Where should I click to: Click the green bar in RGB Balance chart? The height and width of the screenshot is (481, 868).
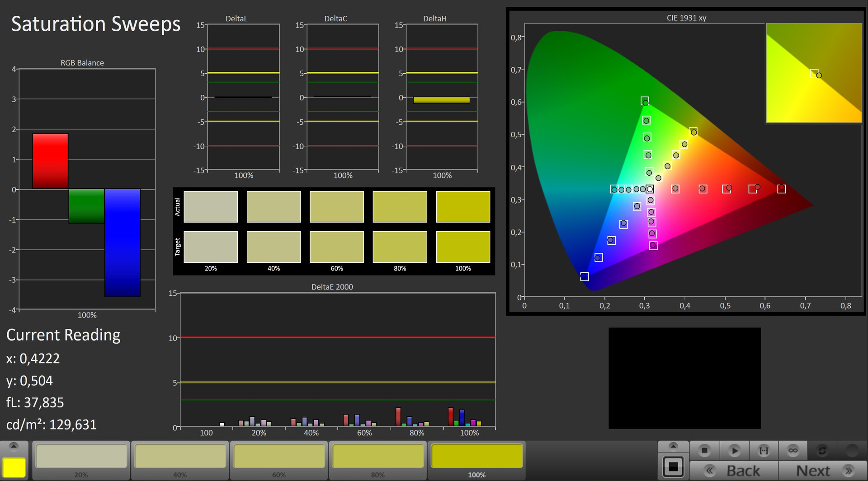tap(86, 206)
